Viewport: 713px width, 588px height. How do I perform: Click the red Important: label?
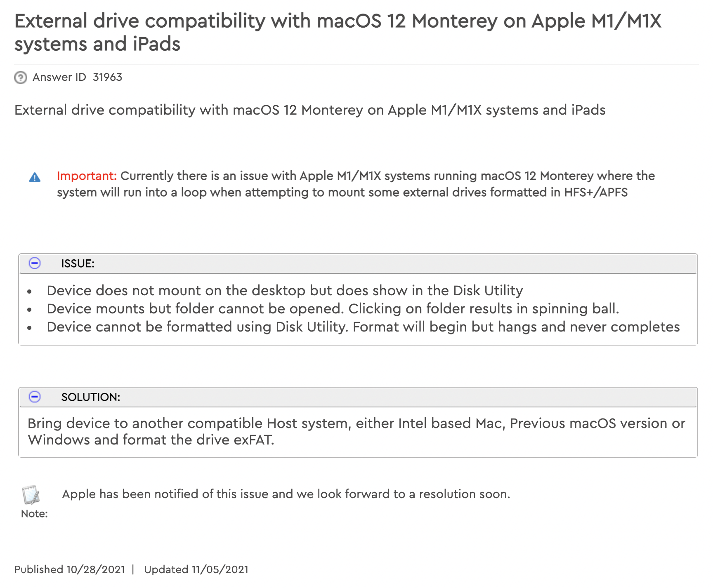pyautogui.click(x=87, y=176)
